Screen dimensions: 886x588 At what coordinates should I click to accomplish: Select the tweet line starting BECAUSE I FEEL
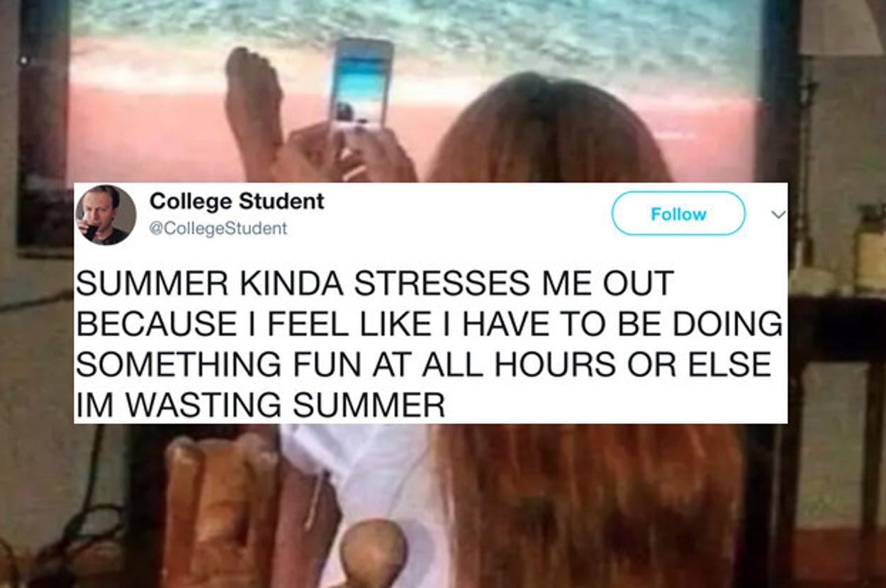point(430,324)
